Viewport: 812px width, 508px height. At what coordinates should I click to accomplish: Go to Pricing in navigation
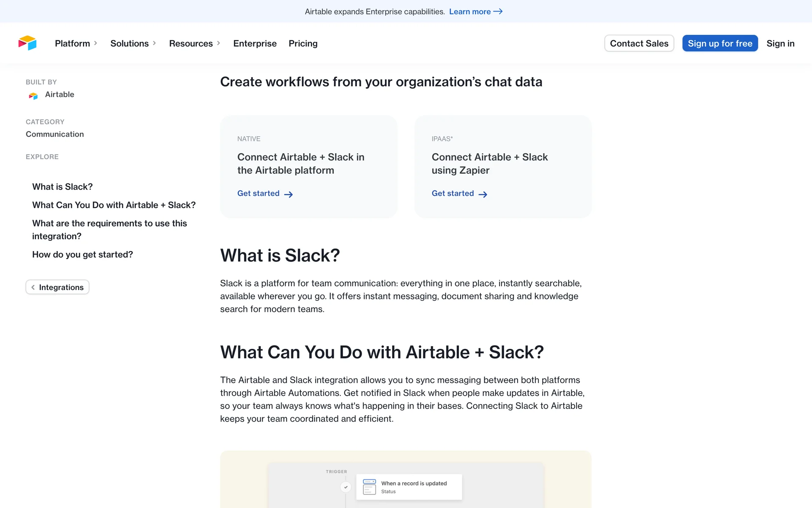click(303, 44)
